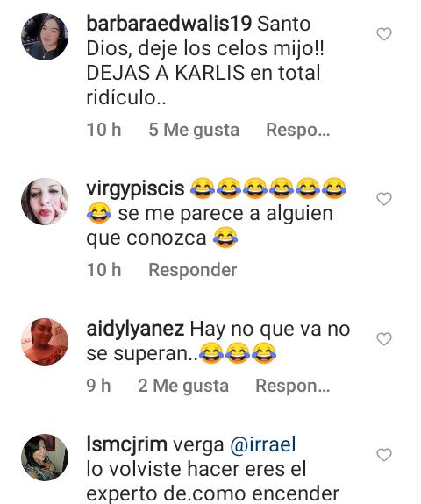Reply to aidylyanez's comment

(x=293, y=386)
